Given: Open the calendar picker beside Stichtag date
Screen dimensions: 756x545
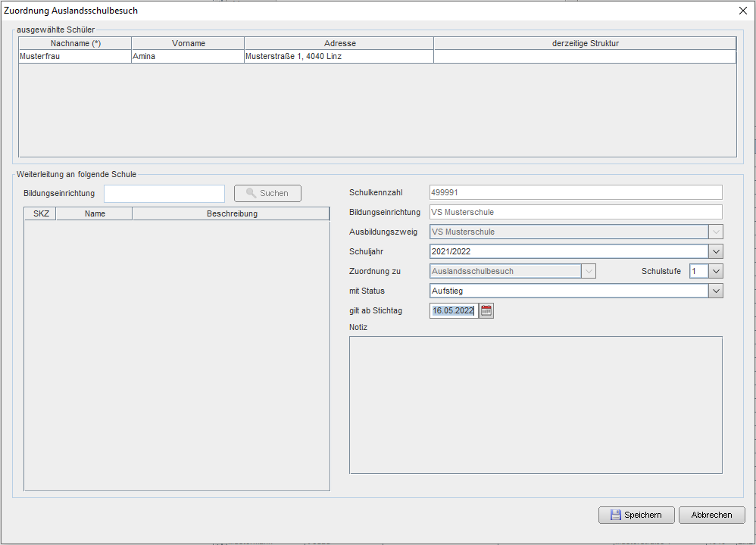Looking at the screenshot, I should tap(486, 310).
